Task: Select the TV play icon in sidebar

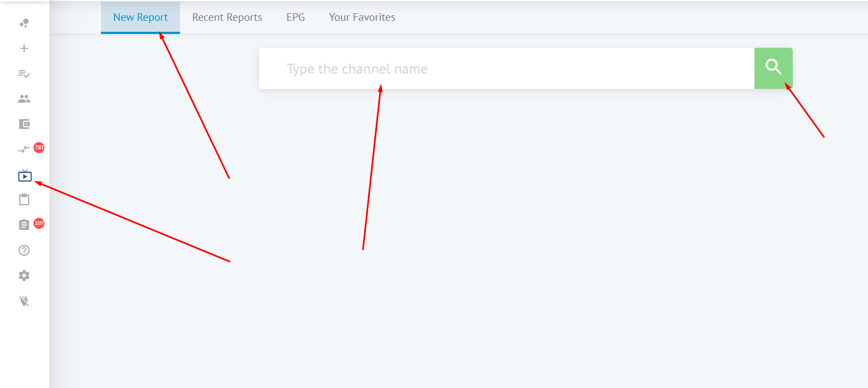Action: point(25,176)
